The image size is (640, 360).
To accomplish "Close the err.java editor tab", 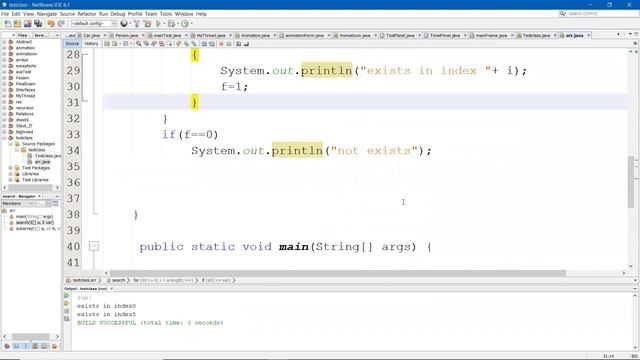I will click(589, 36).
